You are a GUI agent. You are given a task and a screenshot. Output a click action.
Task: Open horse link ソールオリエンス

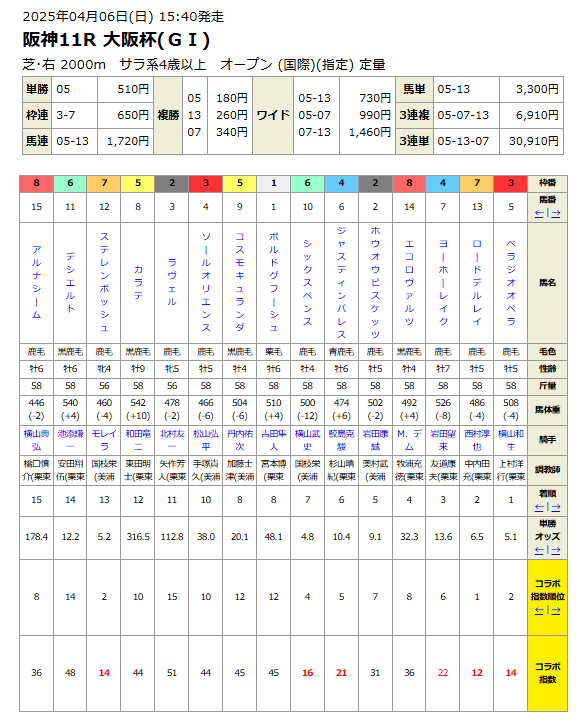[x=205, y=283]
